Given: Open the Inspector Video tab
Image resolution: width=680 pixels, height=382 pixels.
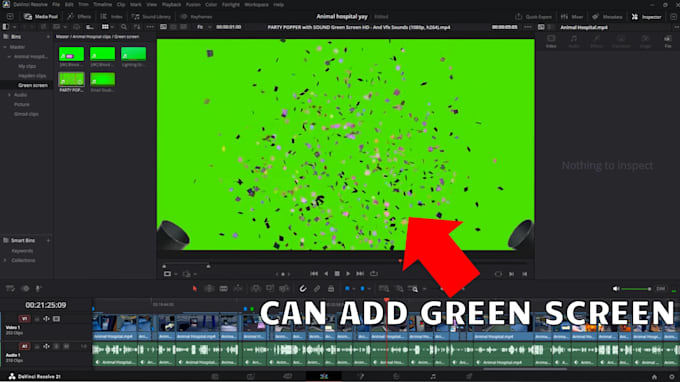Looking at the screenshot, I should click(551, 41).
